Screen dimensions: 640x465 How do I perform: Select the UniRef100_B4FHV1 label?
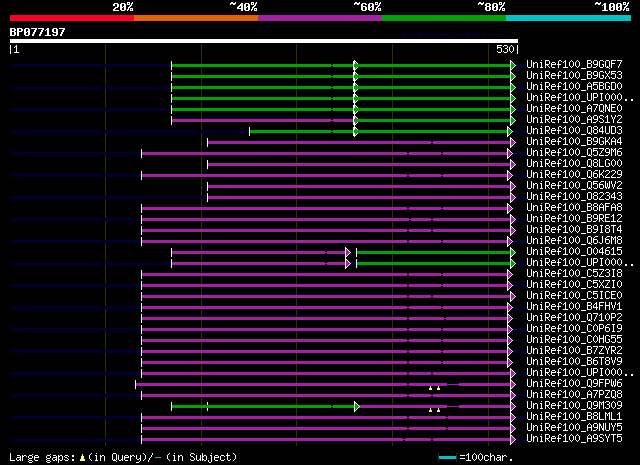(574, 307)
